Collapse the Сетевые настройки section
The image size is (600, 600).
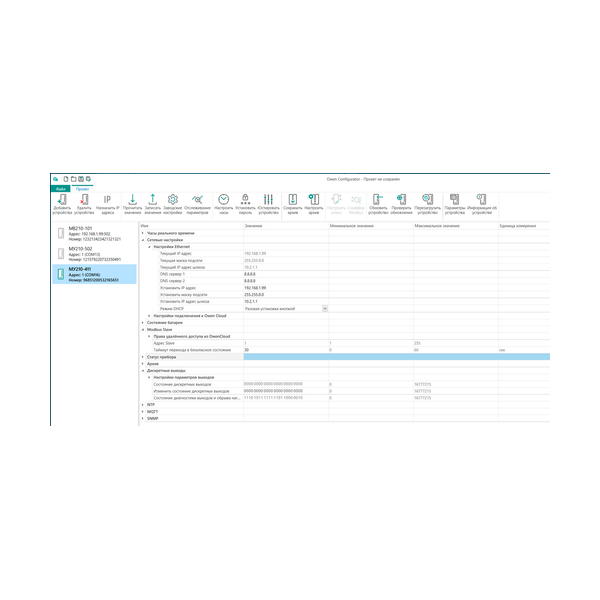click(x=143, y=239)
